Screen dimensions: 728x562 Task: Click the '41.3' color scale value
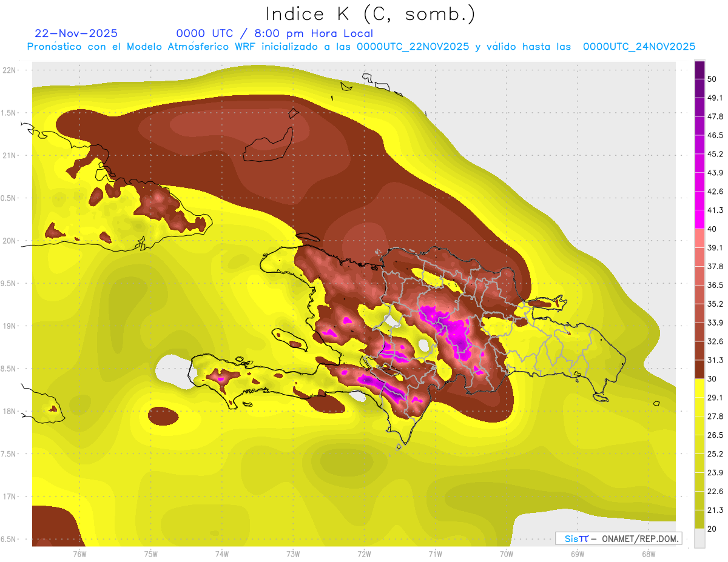tap(715, 210)
